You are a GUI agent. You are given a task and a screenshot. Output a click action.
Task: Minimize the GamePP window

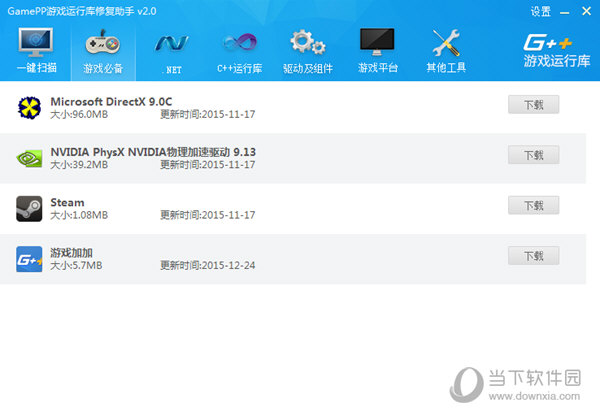564,12
